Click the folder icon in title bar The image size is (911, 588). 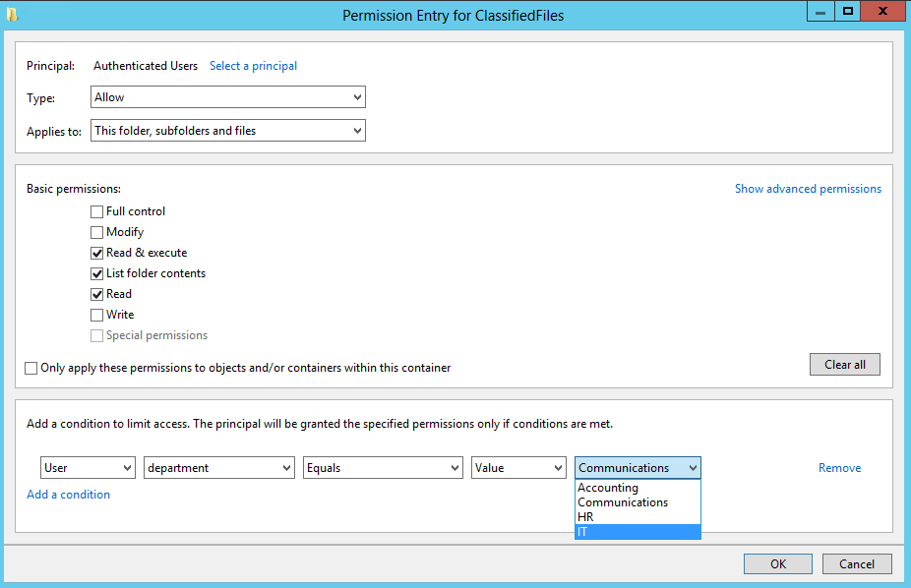11,15
